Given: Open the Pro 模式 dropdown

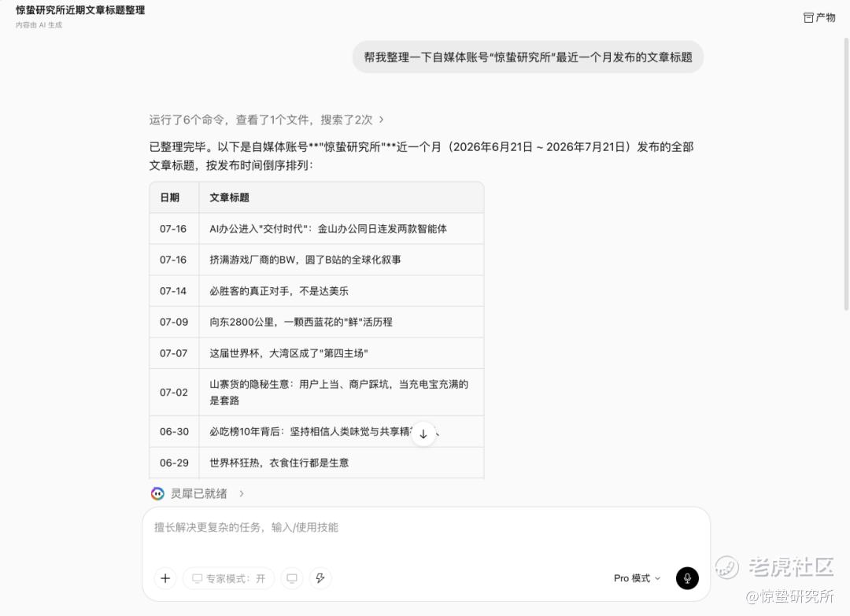Looking at the screenshot, I should click(x=637, y=578).
